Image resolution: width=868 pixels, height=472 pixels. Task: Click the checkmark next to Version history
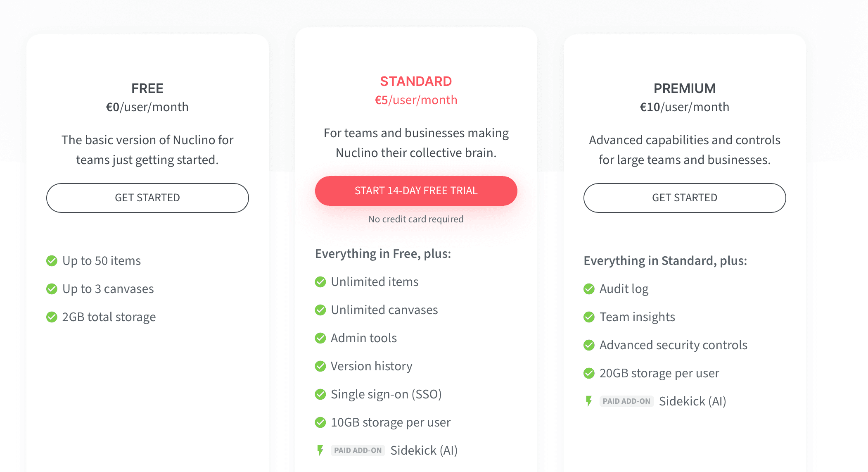pos(320,366)
